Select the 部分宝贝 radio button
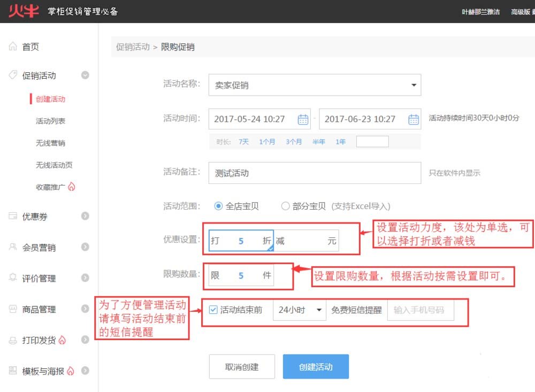This screenshot has width=535, height=392. (287, 205)
